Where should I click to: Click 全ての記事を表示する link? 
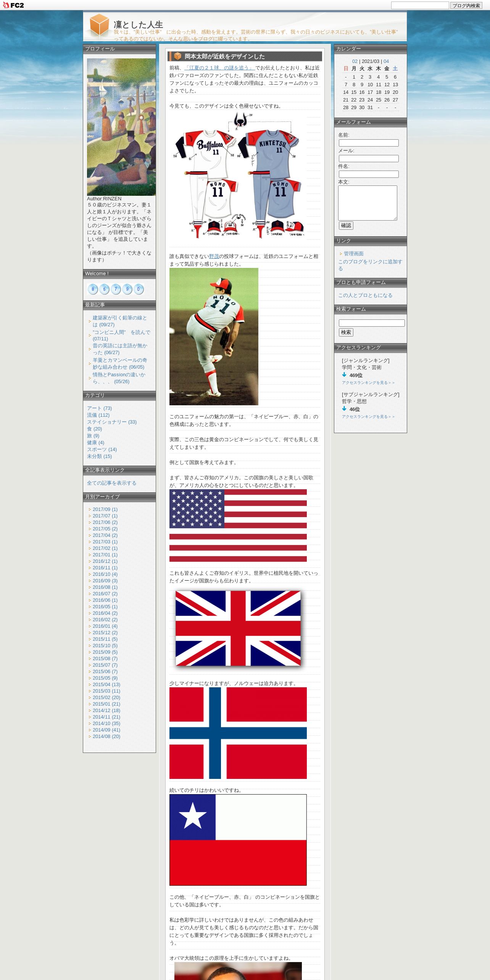pyautogui.click(x=111, y=483)
